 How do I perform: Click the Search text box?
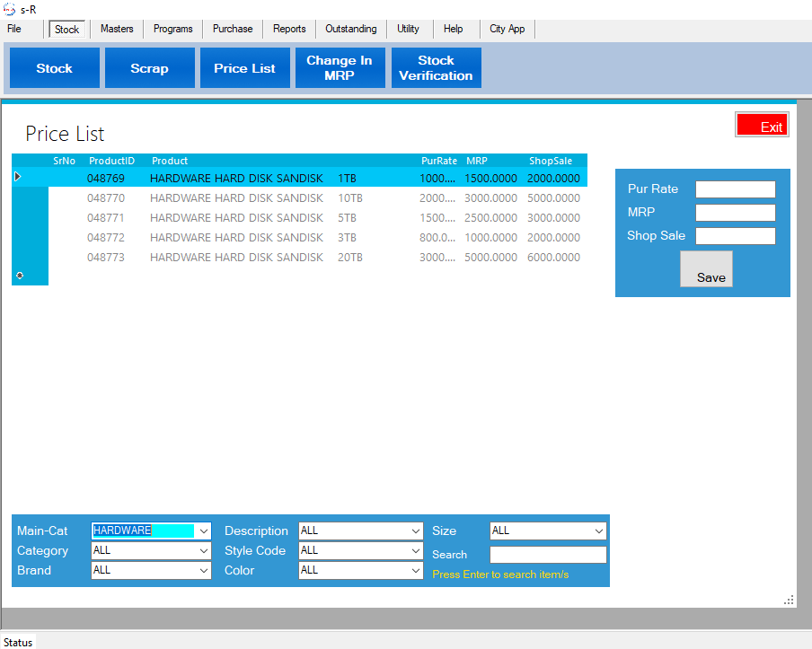point(548,555)
